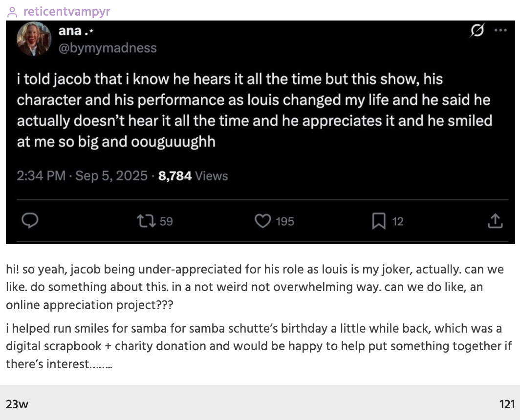The height and width of the screenshot is (420, 520).
Task: Bookmark the tweet using the bookmark icon
Action: (x=379, y=222)
